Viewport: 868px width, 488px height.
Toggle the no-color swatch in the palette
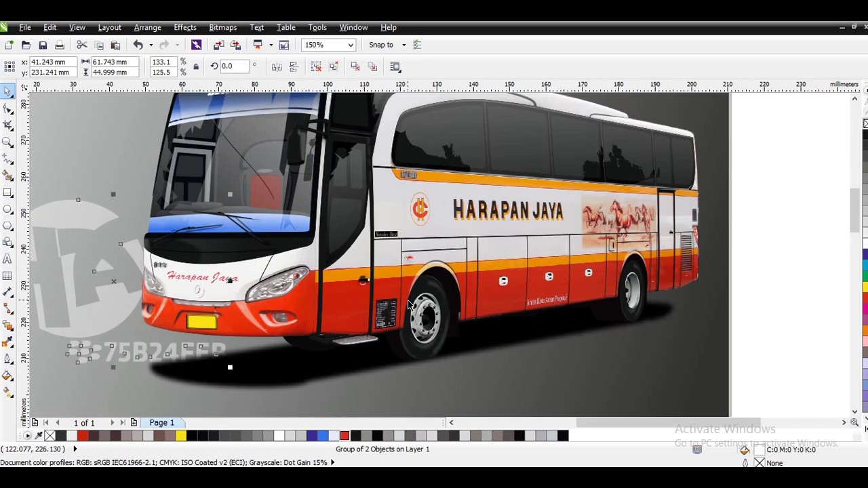click(x=50, y=436)
